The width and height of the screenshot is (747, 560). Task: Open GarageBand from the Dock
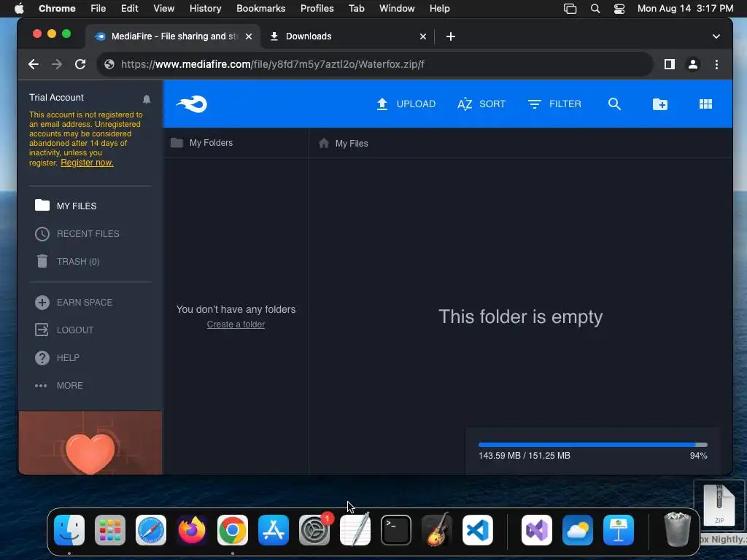point(437,530)
